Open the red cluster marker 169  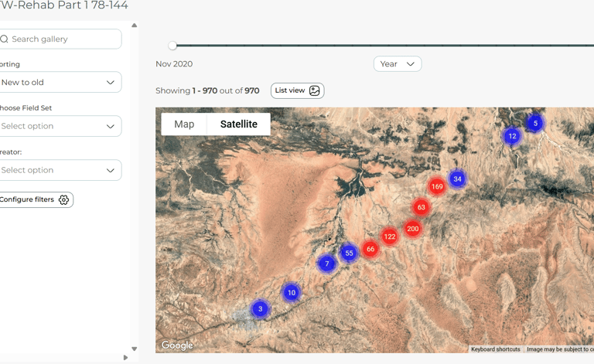(437, 186)
